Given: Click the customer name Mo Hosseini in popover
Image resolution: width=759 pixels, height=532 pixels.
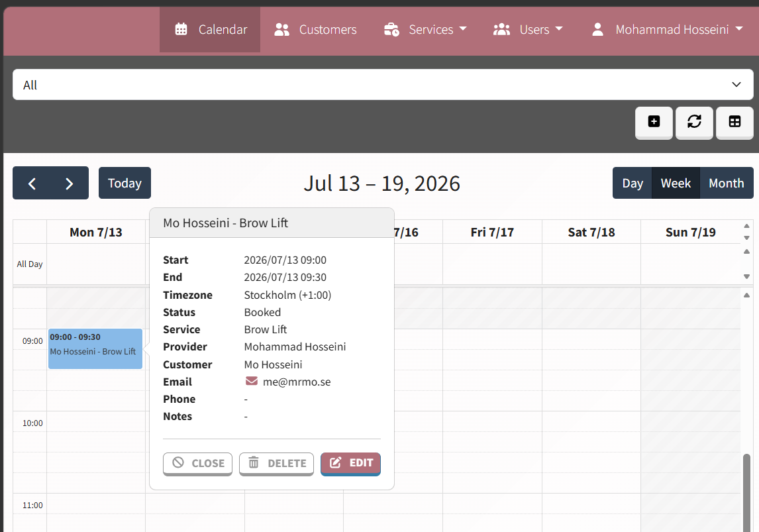Looking at the screenshot, I should click(273, 364).
